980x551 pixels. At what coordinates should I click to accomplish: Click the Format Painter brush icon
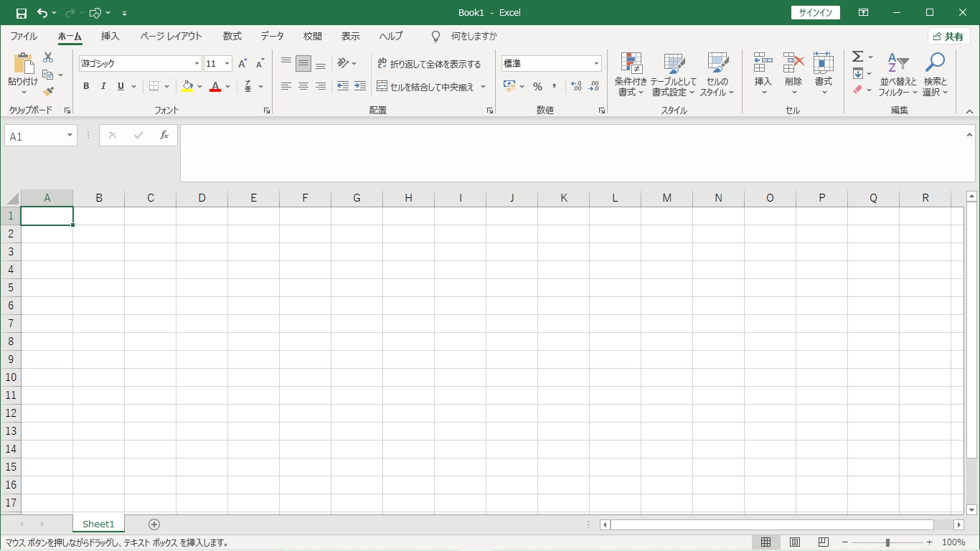48,92
